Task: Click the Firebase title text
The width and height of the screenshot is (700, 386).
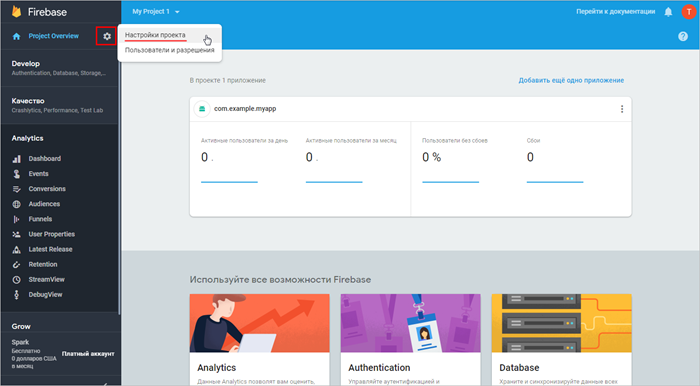Action: point(47,12)
